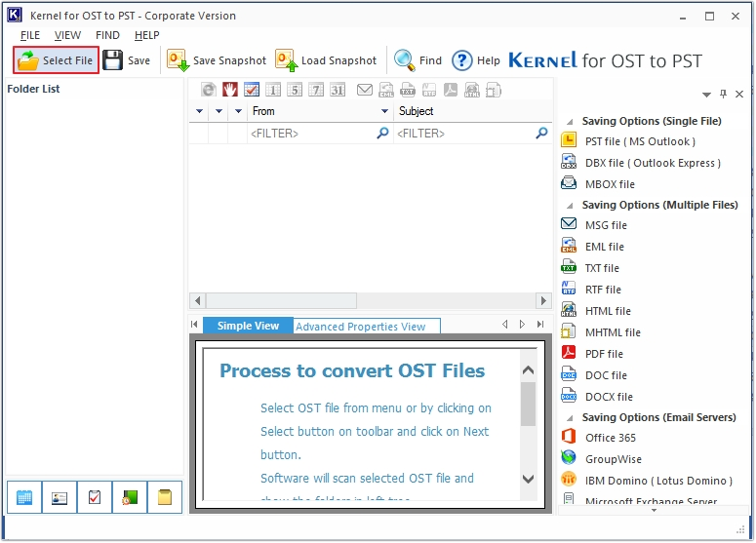Select the 1-day calendar view icon

[x=273, y=90]
